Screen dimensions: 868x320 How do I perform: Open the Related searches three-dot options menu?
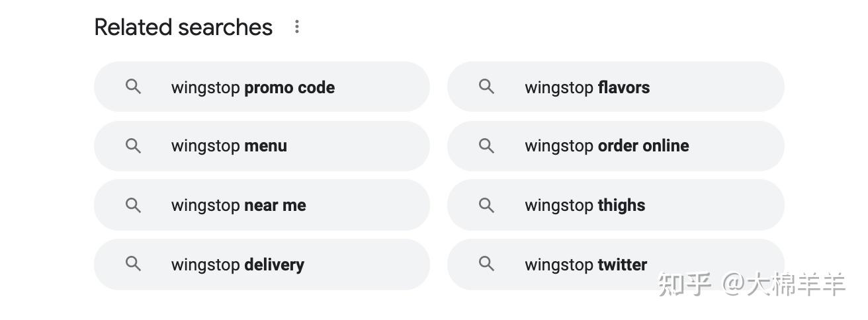[x=297, y=27]
